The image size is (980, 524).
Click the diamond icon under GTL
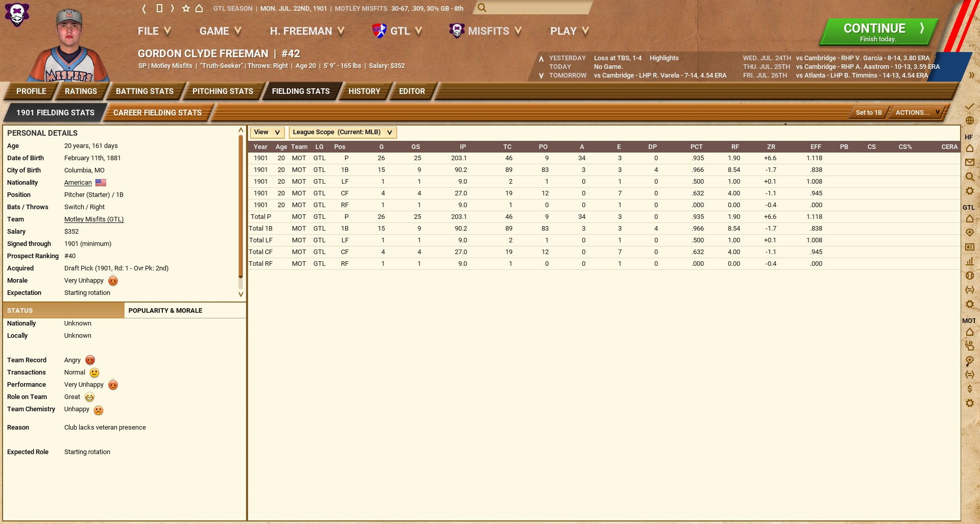970,233
